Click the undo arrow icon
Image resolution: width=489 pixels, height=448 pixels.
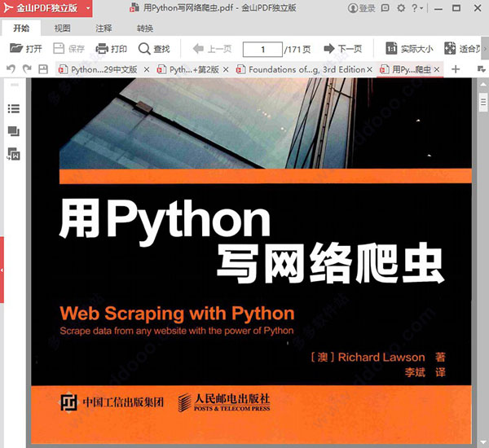coord(11,69)
